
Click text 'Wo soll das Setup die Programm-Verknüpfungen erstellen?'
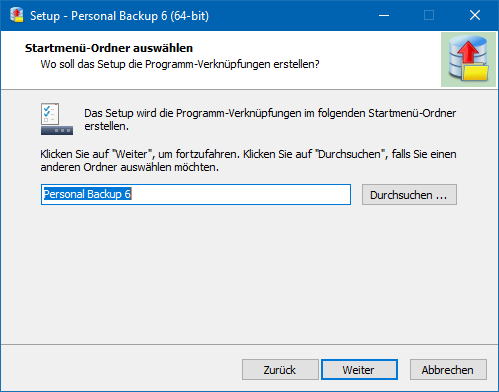tap(180, 64)
